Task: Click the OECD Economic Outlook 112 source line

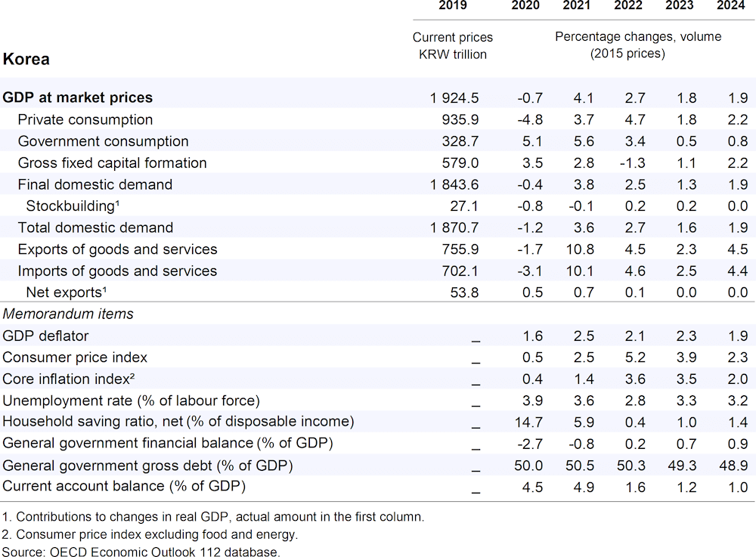Action: pyautogui.click(x=141, y=552)
